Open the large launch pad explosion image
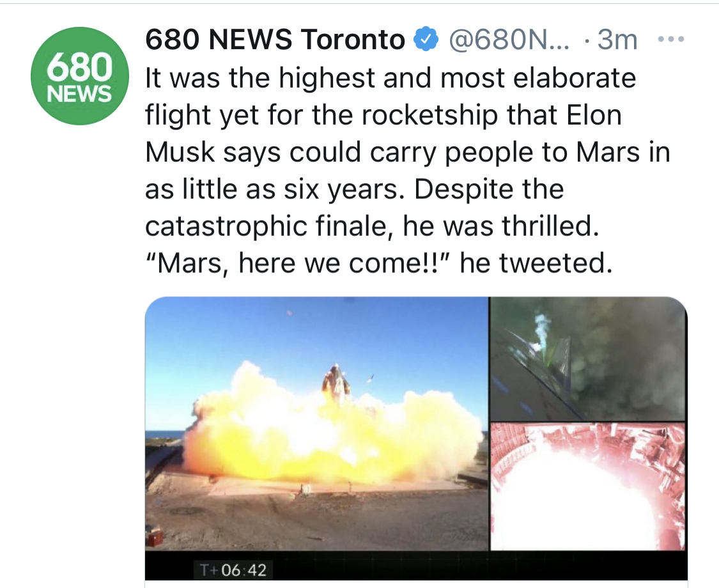This screenshot has height=588, width=719. coord(317,423)
